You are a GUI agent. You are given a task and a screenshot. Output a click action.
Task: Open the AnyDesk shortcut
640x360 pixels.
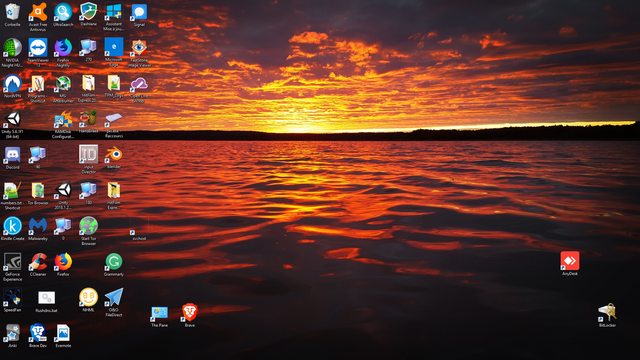tap(570, 262)
